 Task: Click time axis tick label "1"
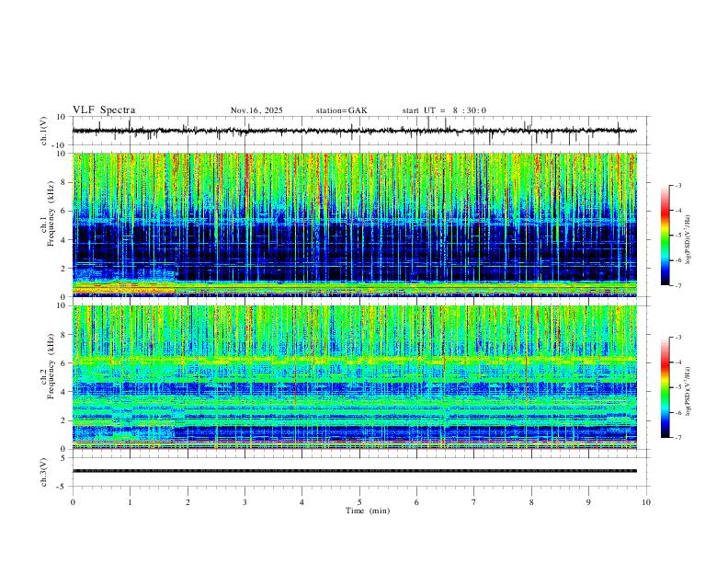point(130,502)
